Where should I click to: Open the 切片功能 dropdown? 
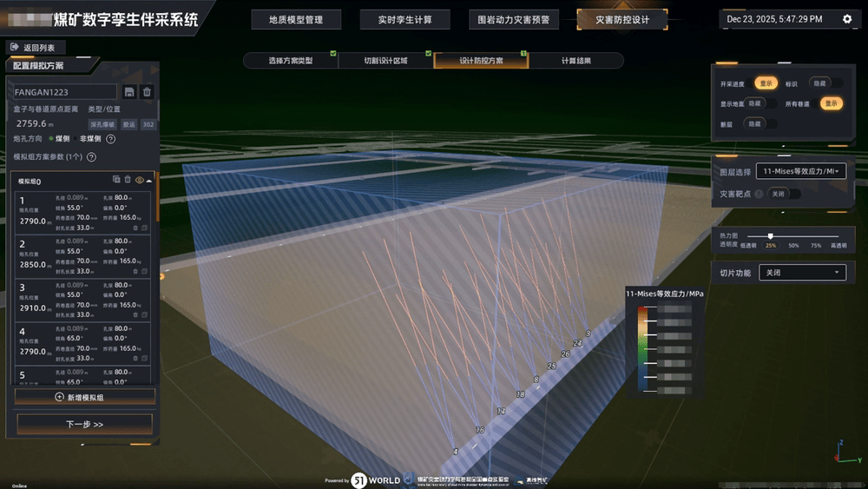(x=801, y=273)
